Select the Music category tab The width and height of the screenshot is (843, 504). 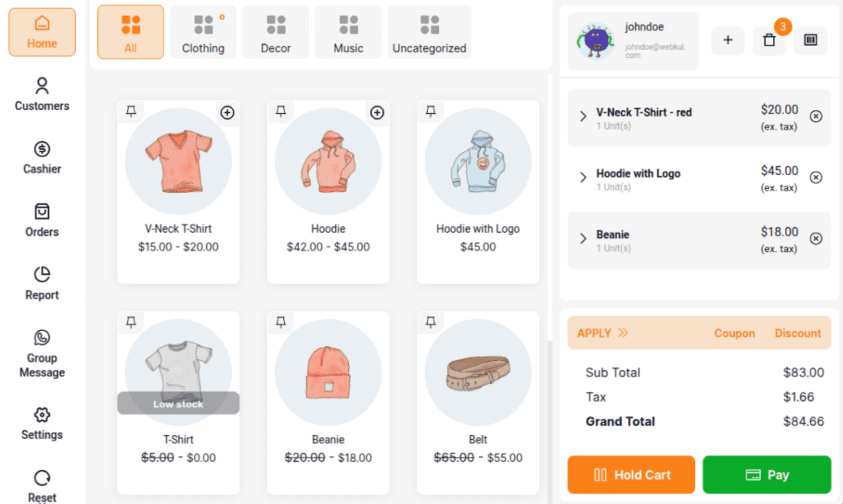point(348,32)
